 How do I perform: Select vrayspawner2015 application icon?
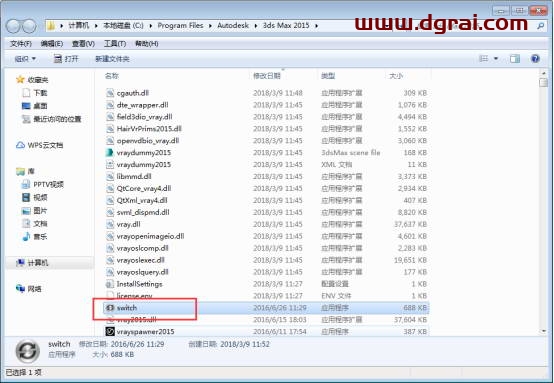coord(110,331)
